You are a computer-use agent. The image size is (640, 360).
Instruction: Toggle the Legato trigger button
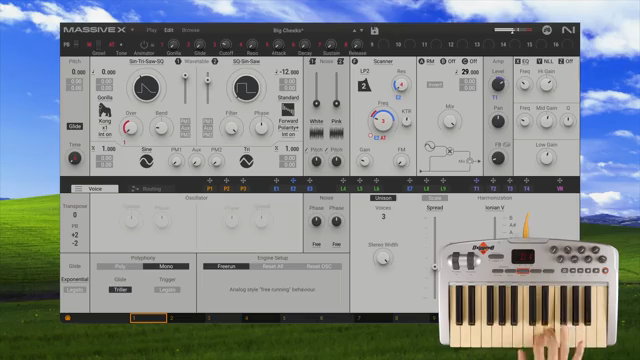tap(167, 289)
